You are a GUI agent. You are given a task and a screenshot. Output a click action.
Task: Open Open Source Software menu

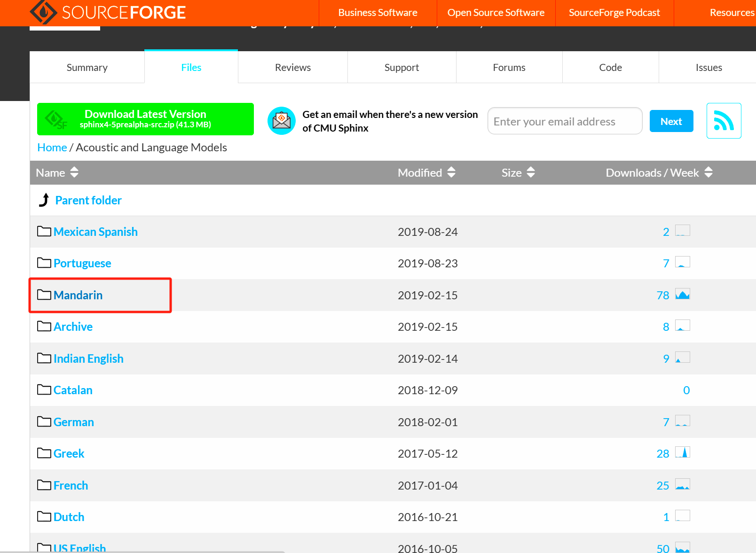pyautogui.click(x=496, y=13)
